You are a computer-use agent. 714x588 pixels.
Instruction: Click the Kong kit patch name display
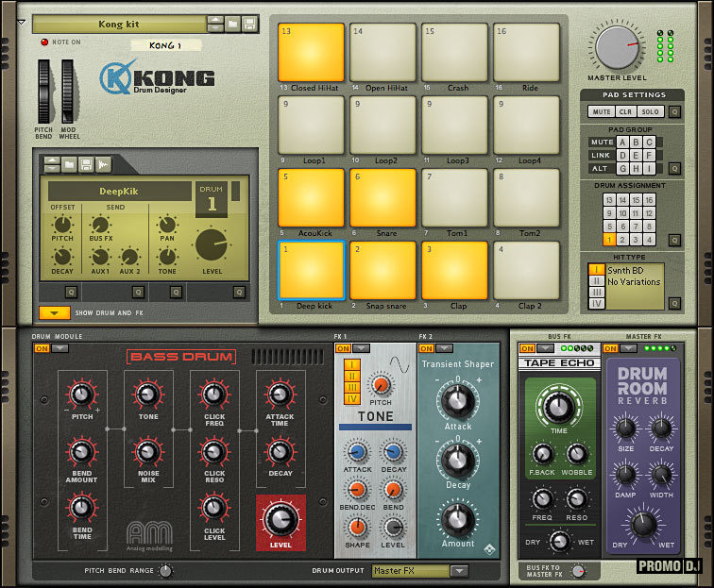coord(119,25)
